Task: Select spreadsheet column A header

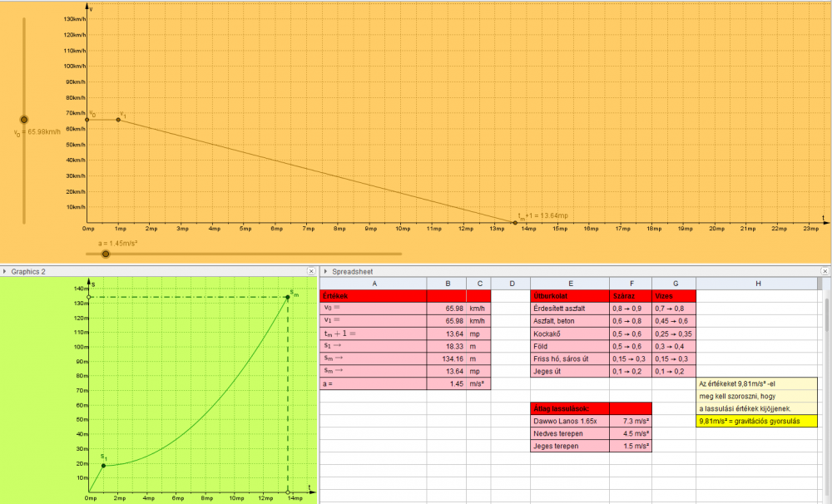Action: tap(374, 284)
